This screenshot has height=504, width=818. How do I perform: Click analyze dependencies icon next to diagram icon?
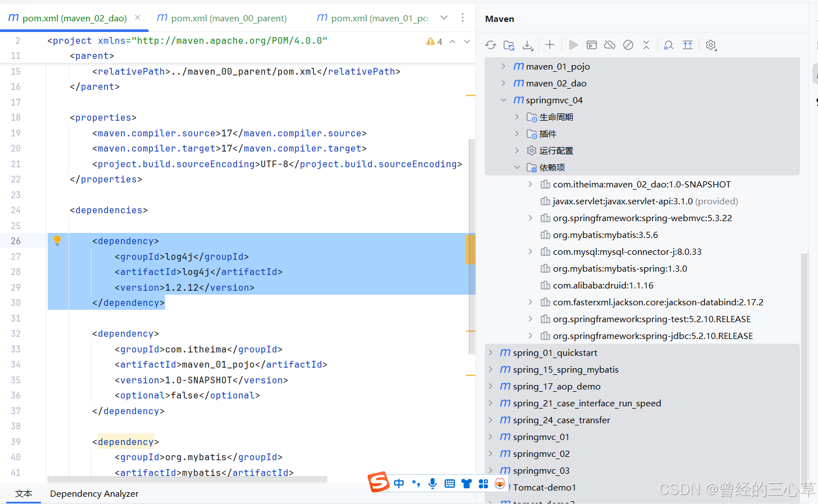687,45
